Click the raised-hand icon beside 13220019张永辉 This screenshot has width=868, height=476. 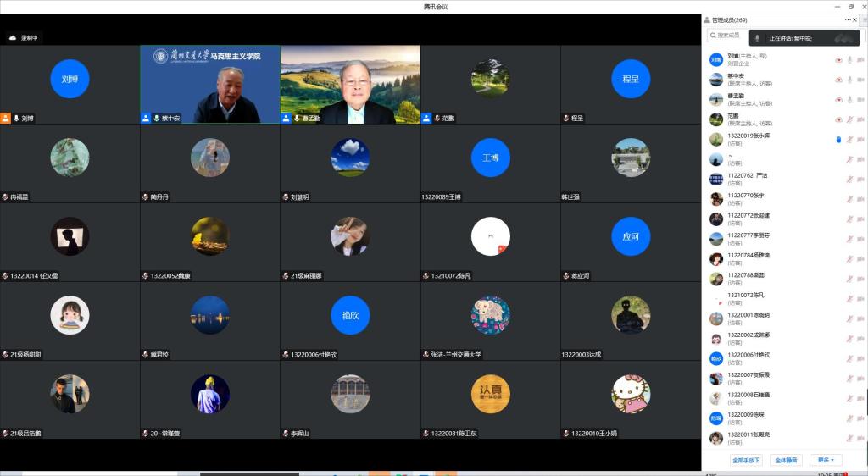pos(838,139)
